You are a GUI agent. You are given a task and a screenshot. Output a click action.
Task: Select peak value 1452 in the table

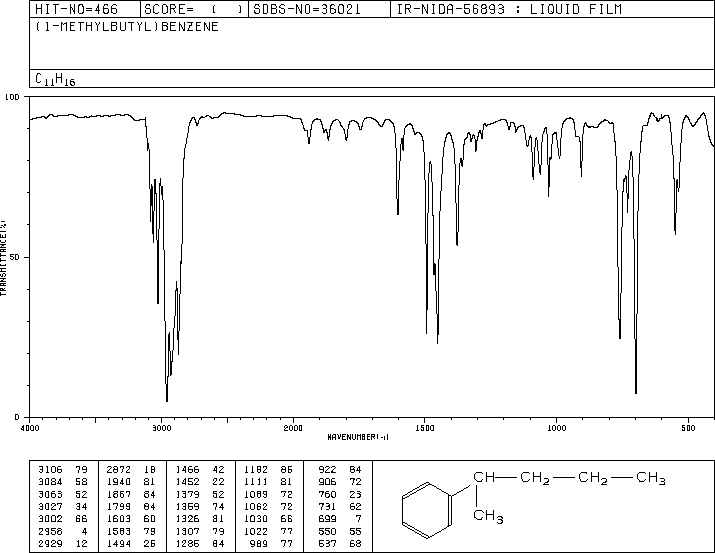point(187,482)
